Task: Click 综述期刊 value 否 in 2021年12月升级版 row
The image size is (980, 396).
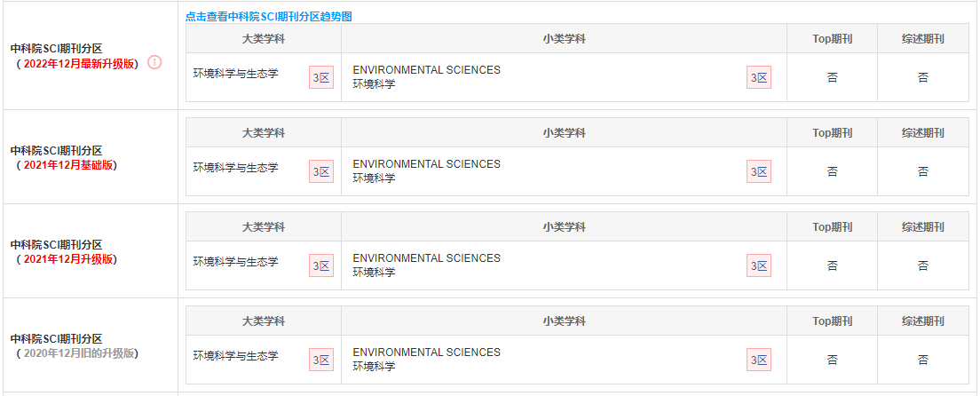Action: pos(923,265)
